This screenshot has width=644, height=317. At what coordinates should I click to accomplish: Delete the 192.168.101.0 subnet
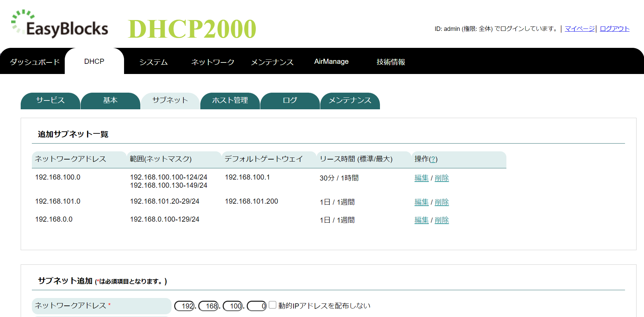442,202
